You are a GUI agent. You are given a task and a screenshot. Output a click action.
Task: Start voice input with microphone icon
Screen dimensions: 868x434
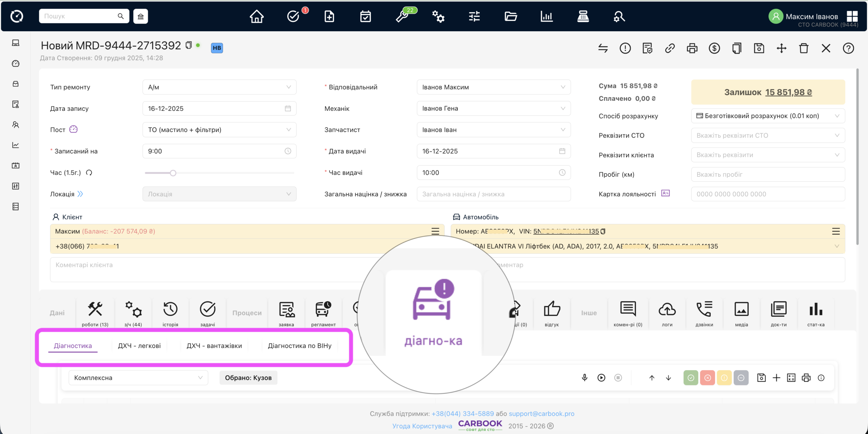tap(585, 378)
